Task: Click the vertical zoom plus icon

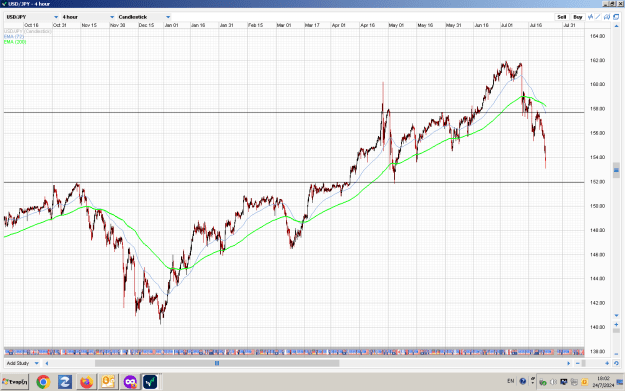Action: tap(616, 324)
